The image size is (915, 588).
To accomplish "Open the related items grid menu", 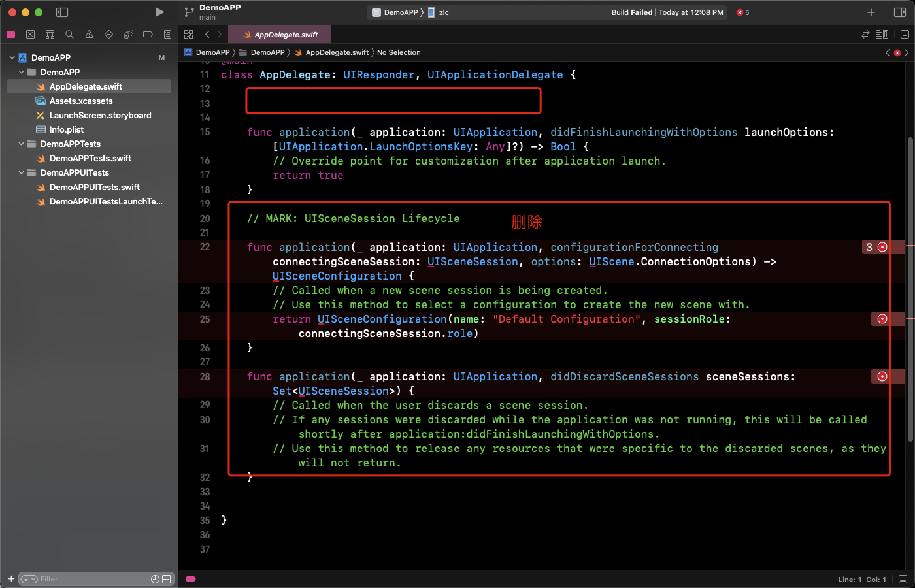I will tap(189, 35).
